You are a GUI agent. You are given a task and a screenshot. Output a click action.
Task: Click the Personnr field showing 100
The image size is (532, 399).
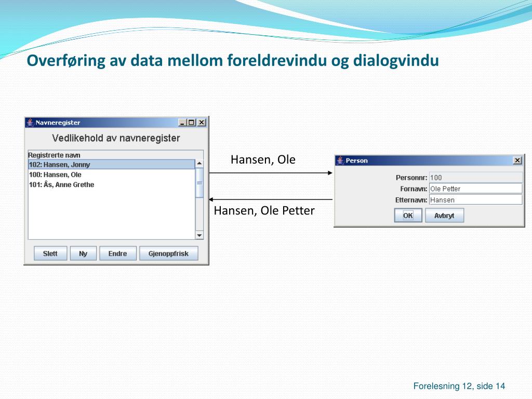(476, 178)
